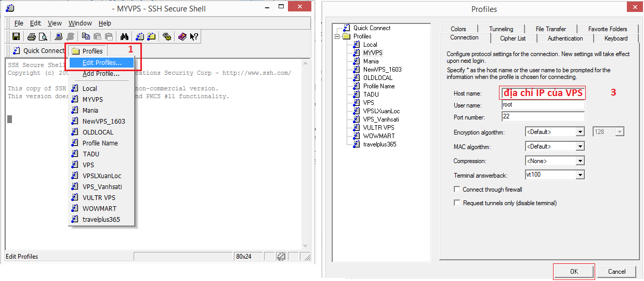Select VULTR VPS in the profiles tree
644x281 pixels.
coord(378,128)
